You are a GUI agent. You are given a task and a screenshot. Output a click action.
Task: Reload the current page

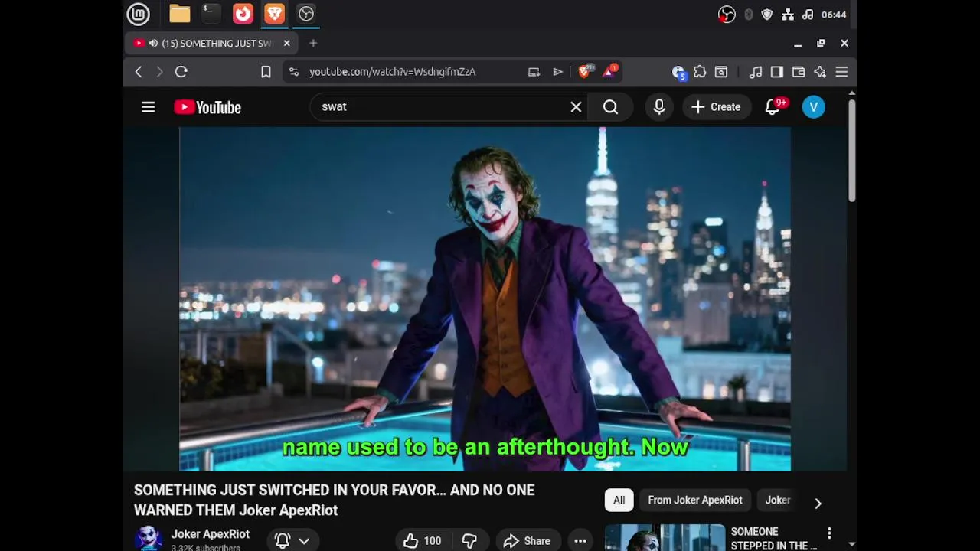(181, 72)
